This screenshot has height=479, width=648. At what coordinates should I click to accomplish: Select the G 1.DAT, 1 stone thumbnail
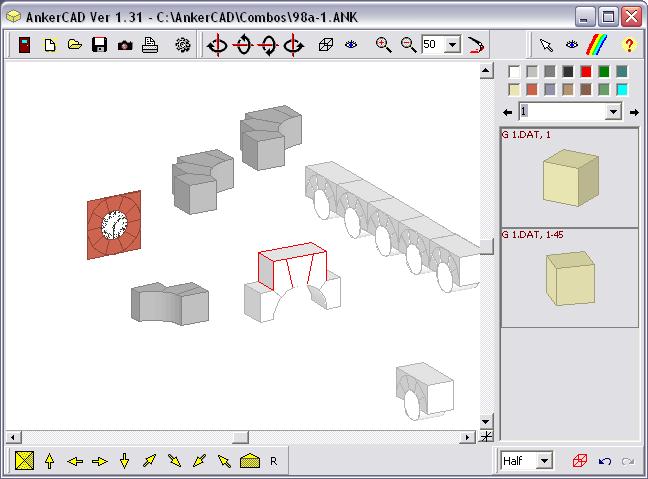[569, 178]
